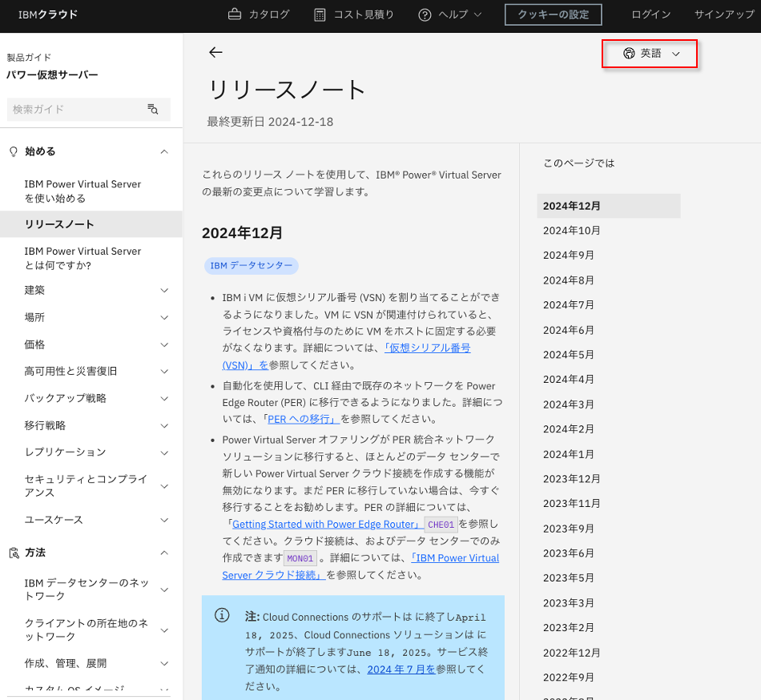The width and height of the screenshot is (761, 700).
Task: Open the 英語 language dropdown
Action: [x=650, y=54]
